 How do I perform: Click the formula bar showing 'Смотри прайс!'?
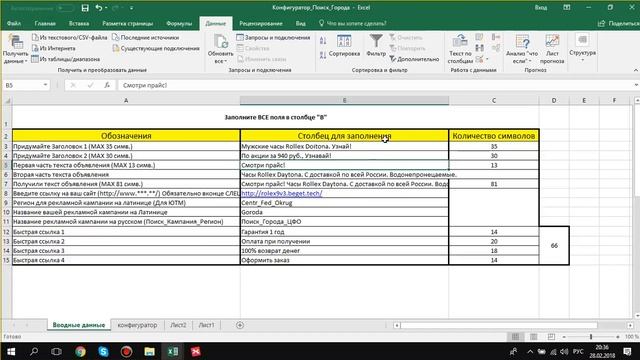376,85
